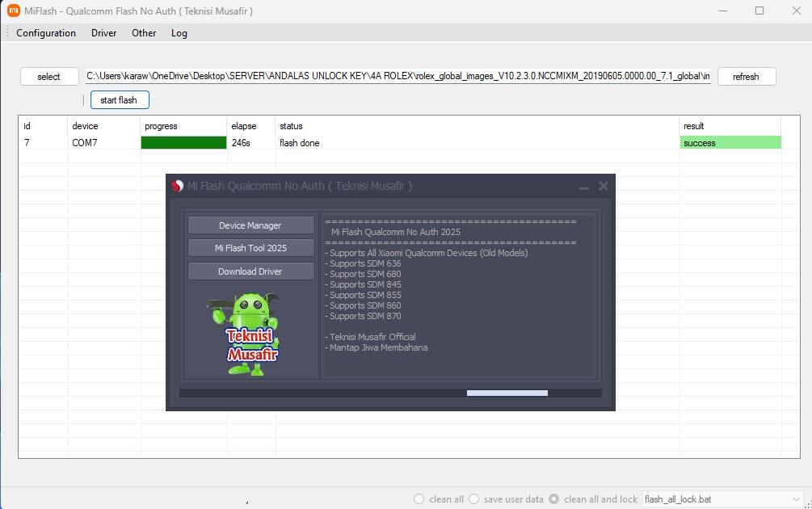Open the Log menu
This screenshot has width=812, height=509.
179,33
